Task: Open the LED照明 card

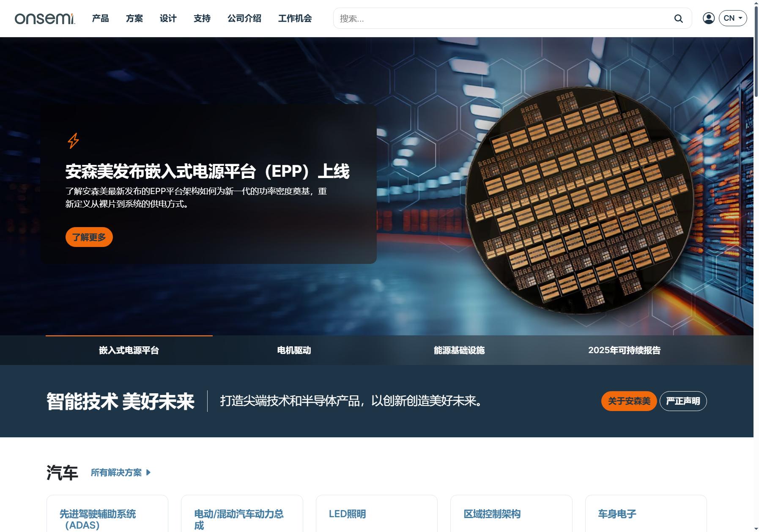Action: click(x=377, y=514)
